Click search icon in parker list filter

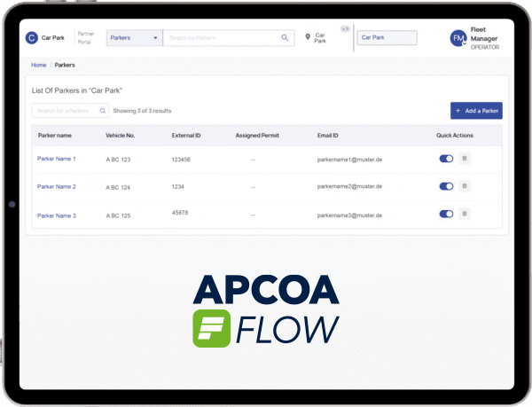103,111
